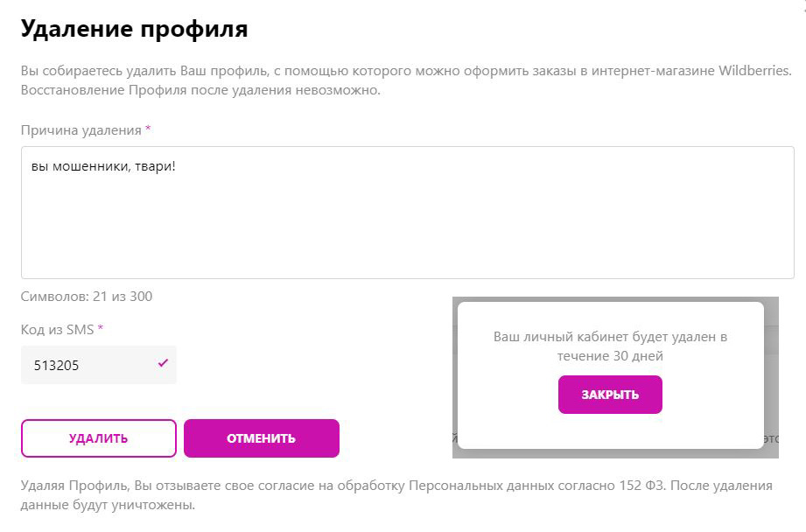Click the SMS code value "513205"
The width and height of the screenshot is (806, 532).
(57, 366)
